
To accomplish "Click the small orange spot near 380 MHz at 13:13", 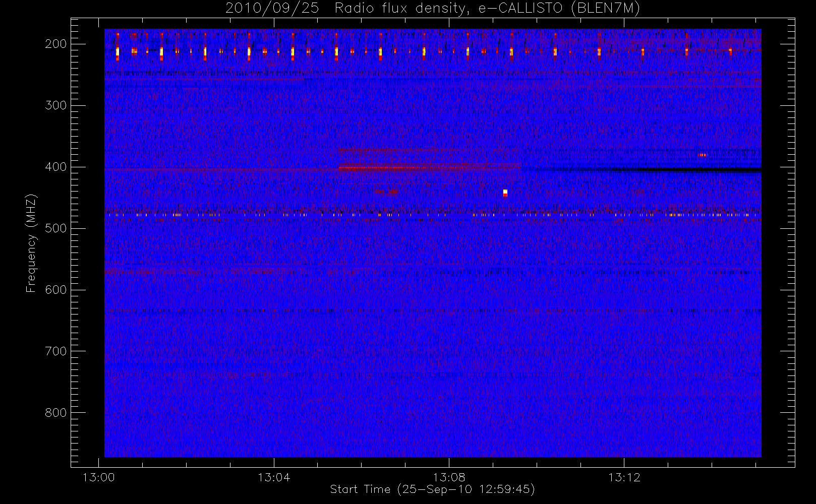I will point(703,155).
